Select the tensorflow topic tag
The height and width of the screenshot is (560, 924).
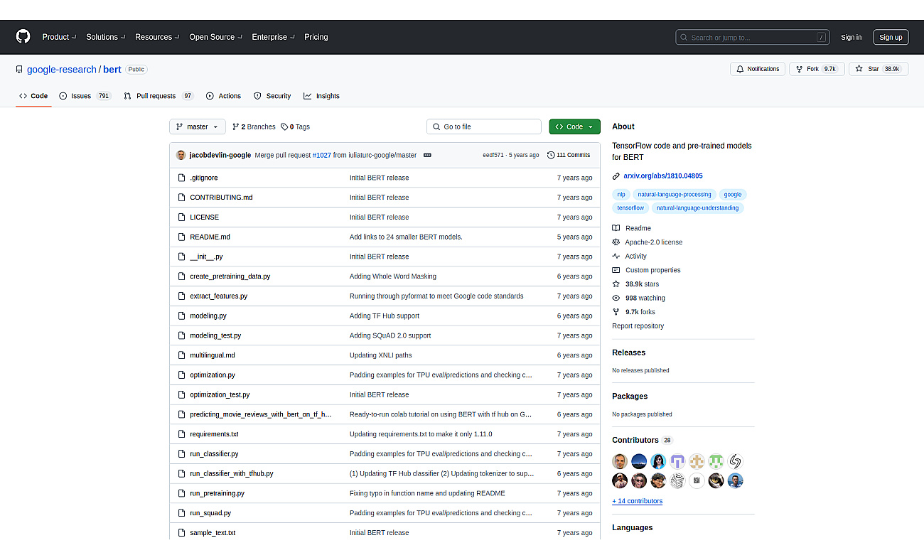[x=630, y=208]
